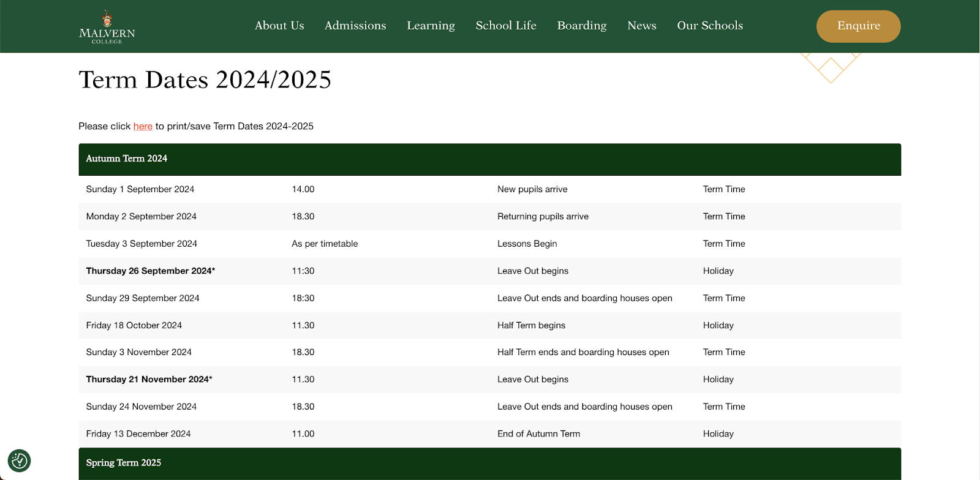Select 'Thursday 21 November 2024*' cell
This screenshot has width=980, height=480.
coord(149,379)
